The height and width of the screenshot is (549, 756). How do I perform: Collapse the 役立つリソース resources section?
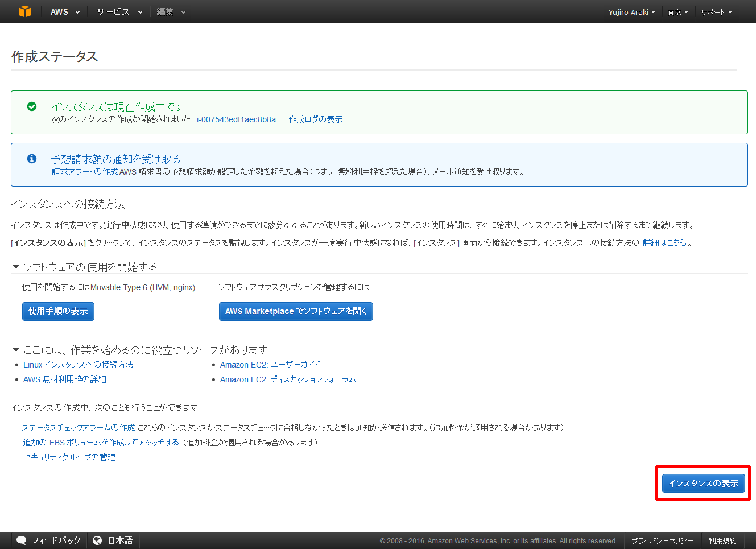[16, 350]
